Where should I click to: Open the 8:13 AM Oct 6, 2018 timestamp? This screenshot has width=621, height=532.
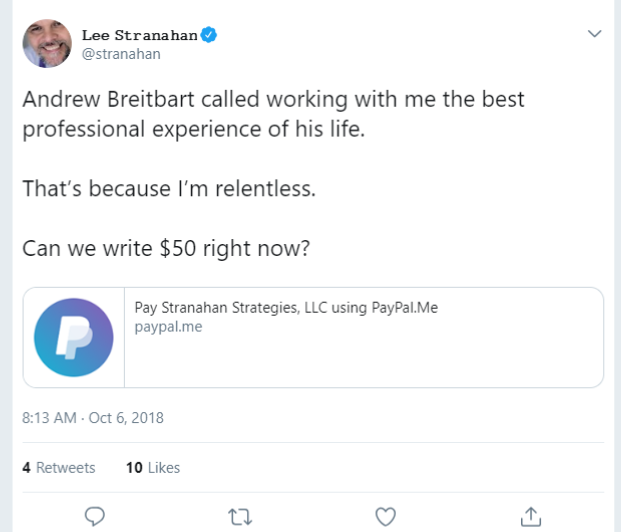coord(92,417)
